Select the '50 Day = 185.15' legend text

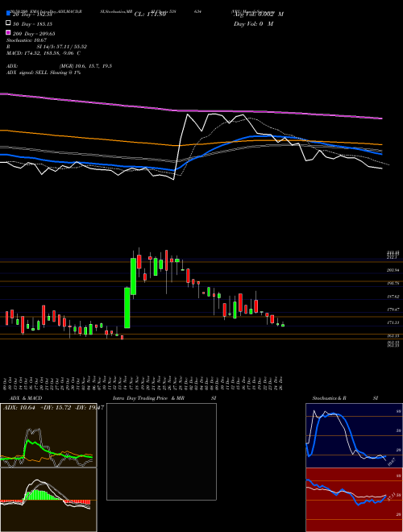(x=33, y=24)
